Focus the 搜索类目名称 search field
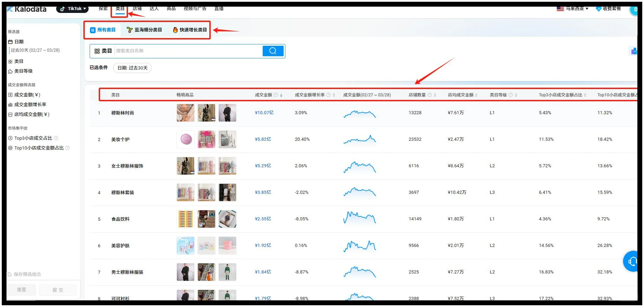The image size is (644, 307). point(188,51)
